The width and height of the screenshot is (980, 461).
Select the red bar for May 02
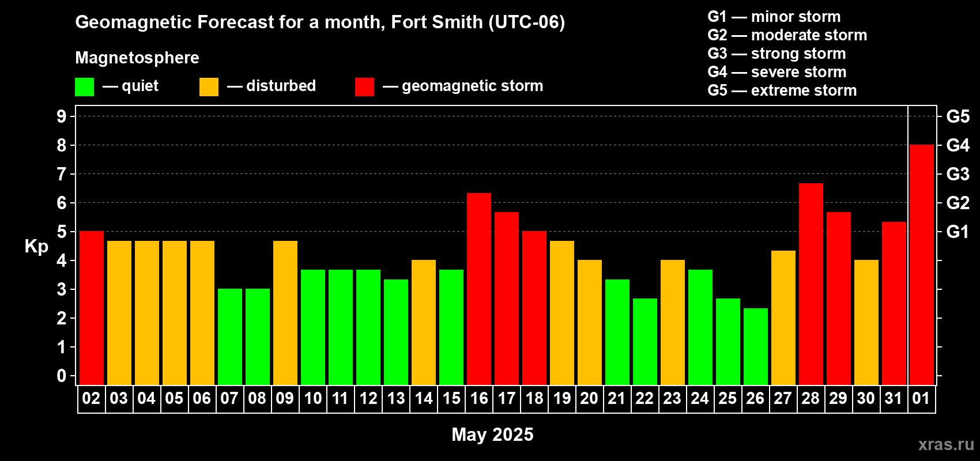[92, 308]
